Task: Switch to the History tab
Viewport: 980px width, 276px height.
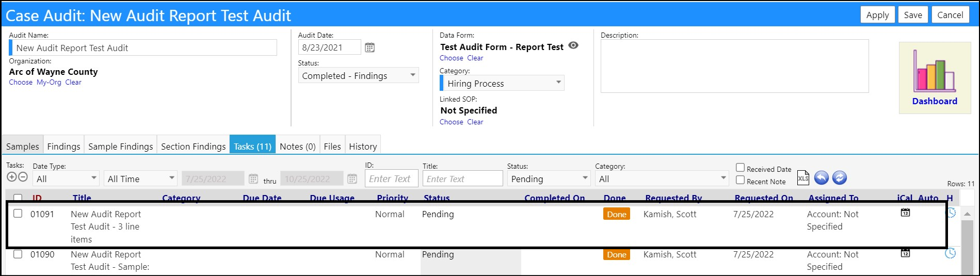Action: [363, 147]
